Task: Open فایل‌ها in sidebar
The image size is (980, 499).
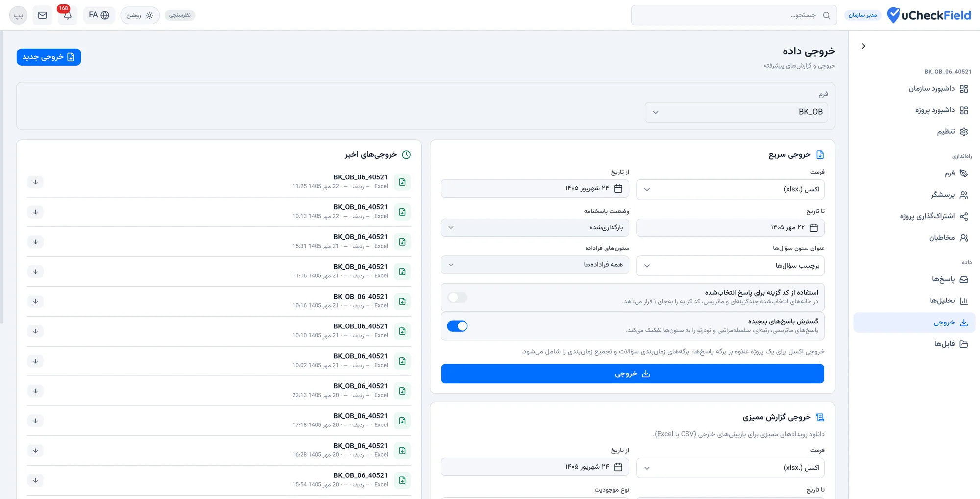Action: point(914,344)
